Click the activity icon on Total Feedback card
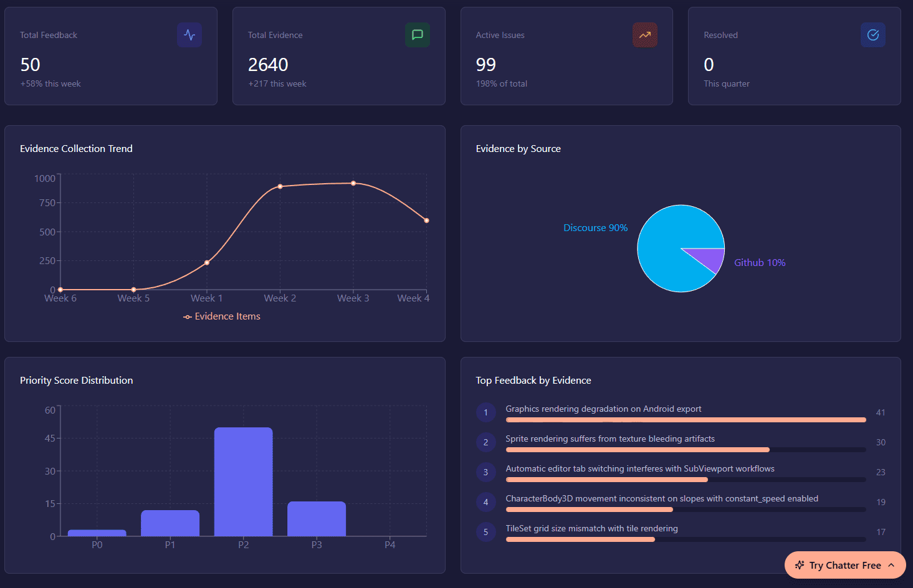The image size is (913, 588). pos(189,35)
